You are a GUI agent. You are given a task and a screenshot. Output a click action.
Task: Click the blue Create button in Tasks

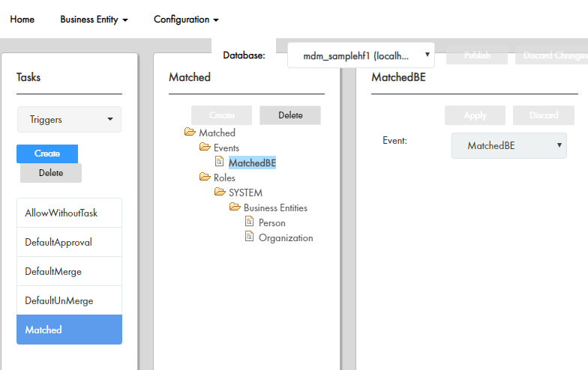pos(47,154)
